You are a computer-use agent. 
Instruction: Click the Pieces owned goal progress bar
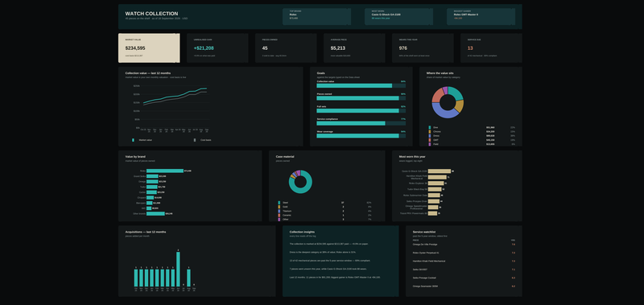click(361, 98)
